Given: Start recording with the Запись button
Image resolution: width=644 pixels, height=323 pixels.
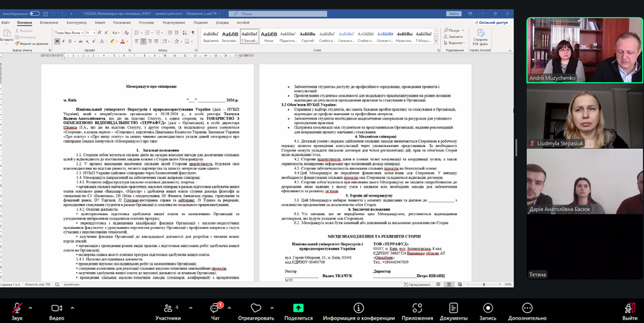Looking at the screenshot, I should [488, 308].
